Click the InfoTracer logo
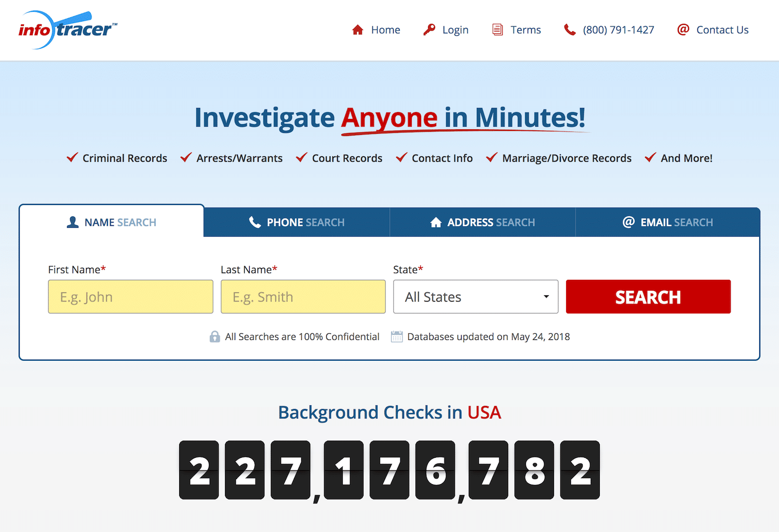Image resolution: width=779 pixels, height=532 pixels. (x=68, y=30)
